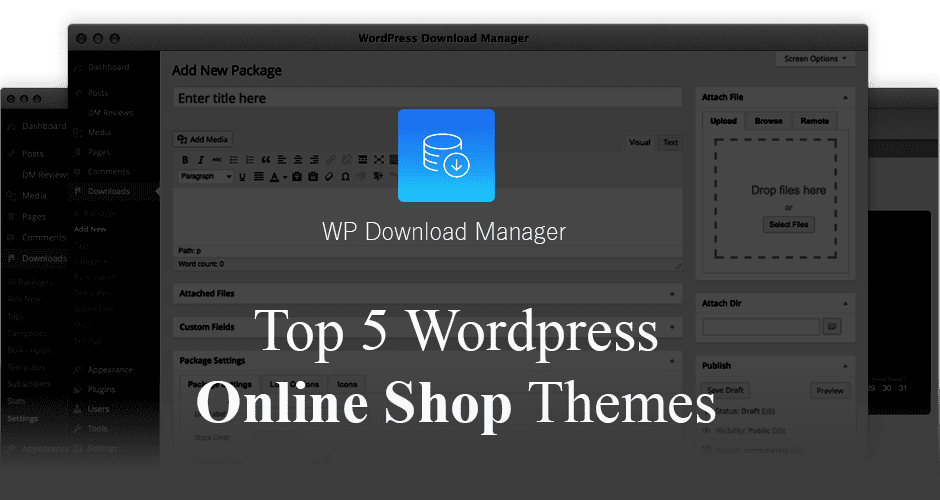940x500 pixels.
Task: Click the folder browse icon in Attach Dir
Action: [831, 326]
